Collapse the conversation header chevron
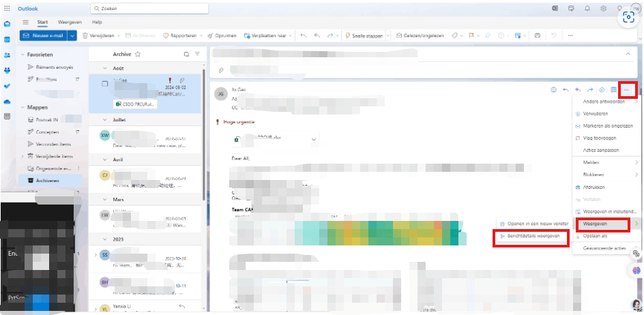 [x=628, y=54]
